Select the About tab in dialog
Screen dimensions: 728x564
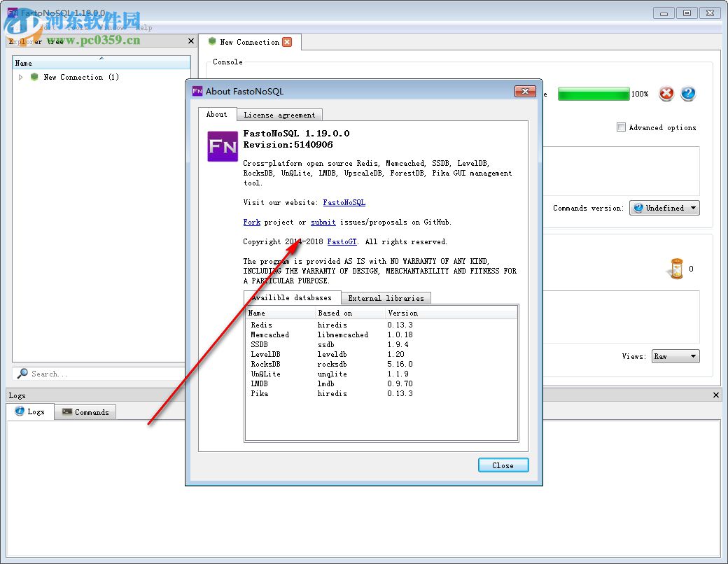click(217, 114)
